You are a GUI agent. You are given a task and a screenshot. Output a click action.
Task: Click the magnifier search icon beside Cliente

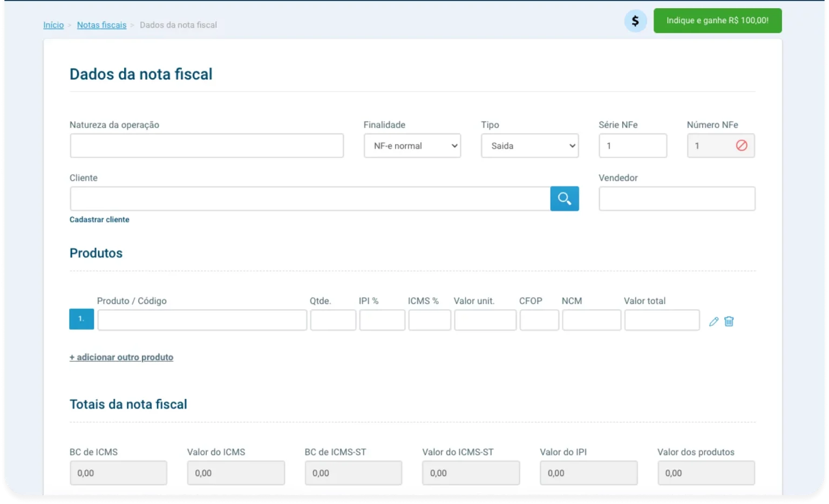tap(565, 199)
